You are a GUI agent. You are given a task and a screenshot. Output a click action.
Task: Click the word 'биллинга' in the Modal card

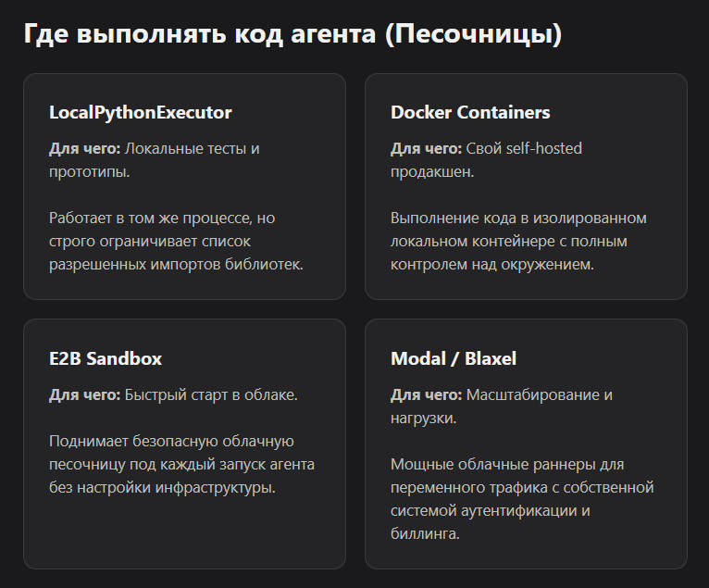pos(424,533)
